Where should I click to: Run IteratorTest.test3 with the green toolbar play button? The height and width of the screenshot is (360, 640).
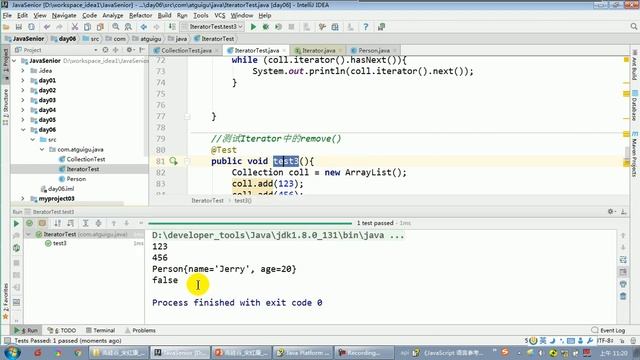(253, 27)
